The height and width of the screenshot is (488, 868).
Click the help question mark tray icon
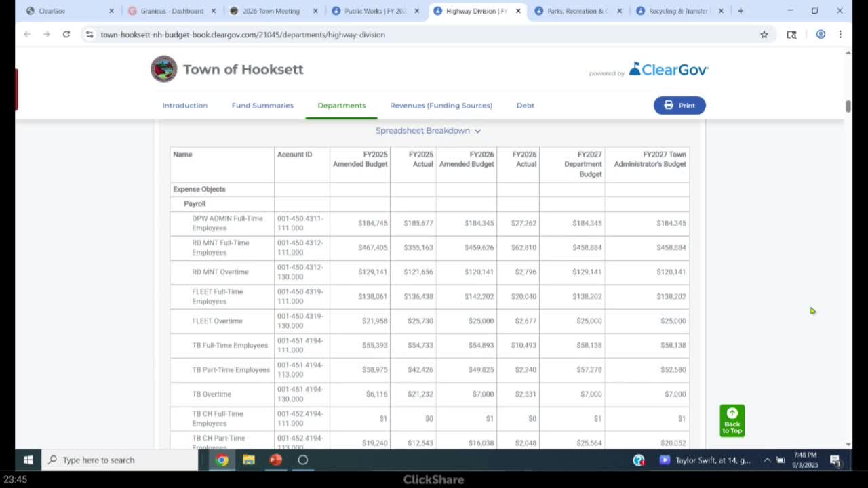[x=639, y=460]
